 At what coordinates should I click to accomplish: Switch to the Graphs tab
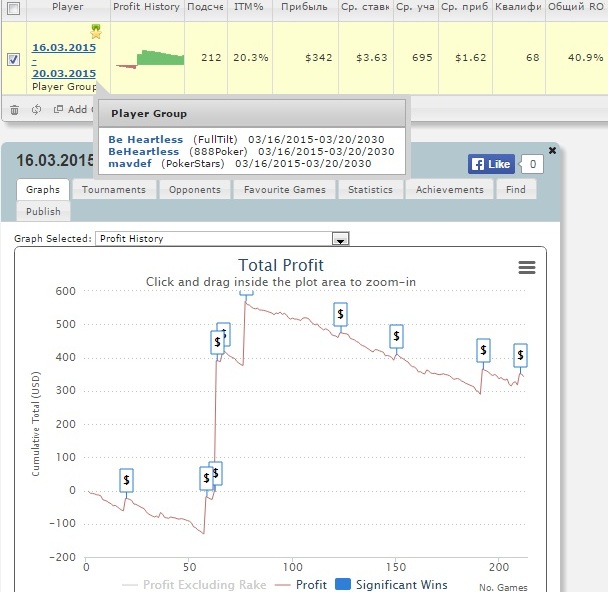[43, 190]
